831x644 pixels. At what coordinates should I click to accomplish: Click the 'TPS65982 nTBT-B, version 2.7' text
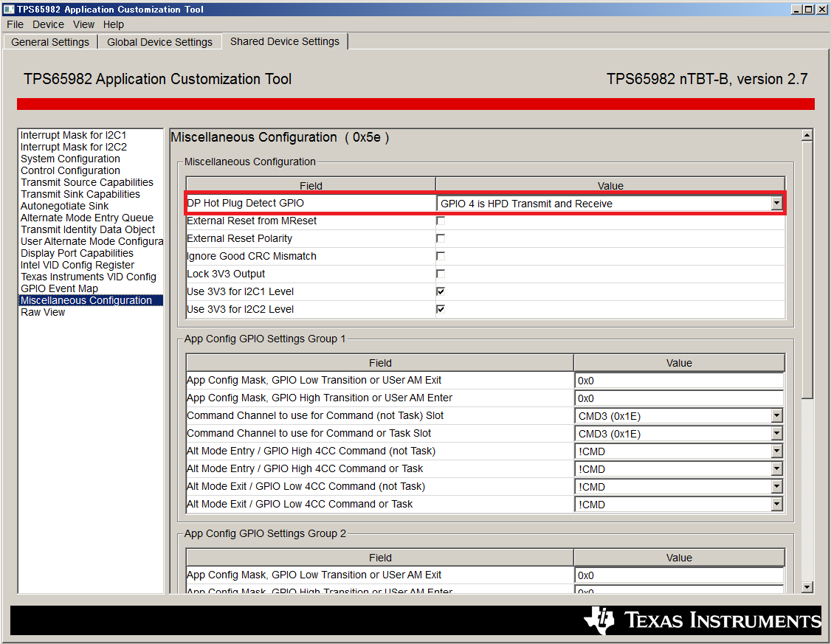(x=707, y=79)
